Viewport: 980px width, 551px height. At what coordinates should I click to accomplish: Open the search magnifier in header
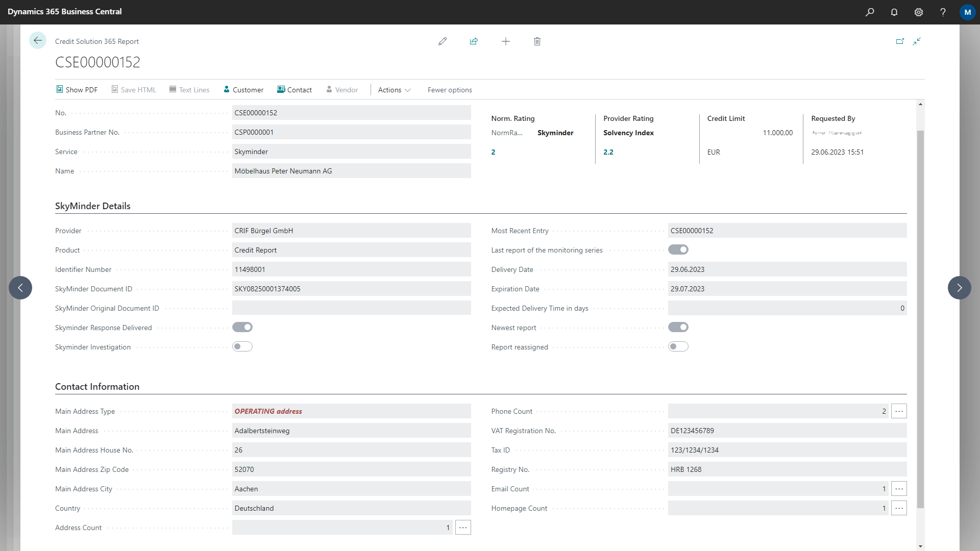tap(870, 12)
